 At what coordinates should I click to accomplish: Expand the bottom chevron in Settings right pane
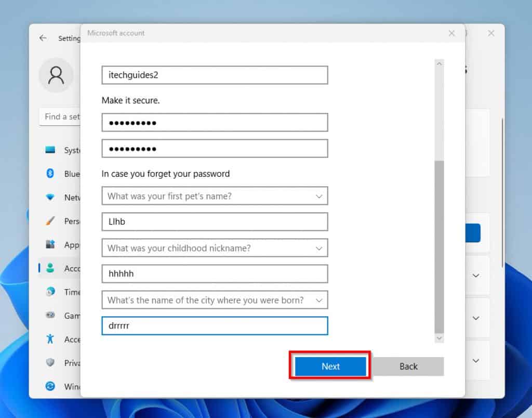(x=476, y=361)
